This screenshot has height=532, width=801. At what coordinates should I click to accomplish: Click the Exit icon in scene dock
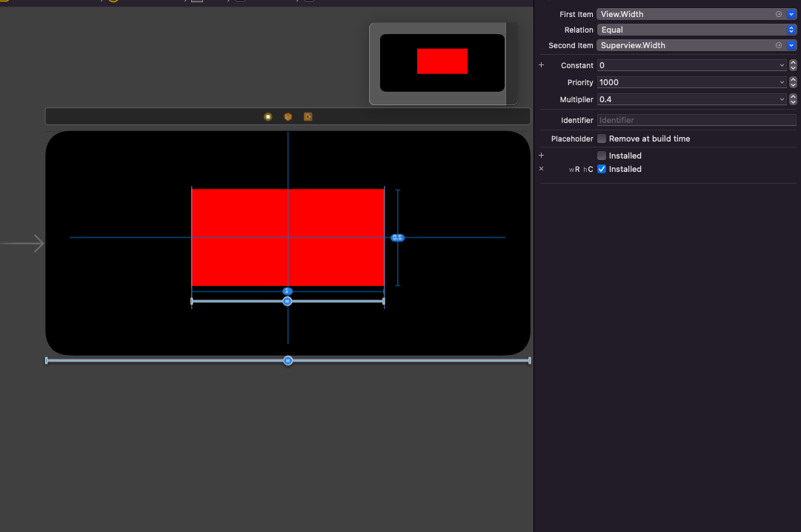point(308,117)
